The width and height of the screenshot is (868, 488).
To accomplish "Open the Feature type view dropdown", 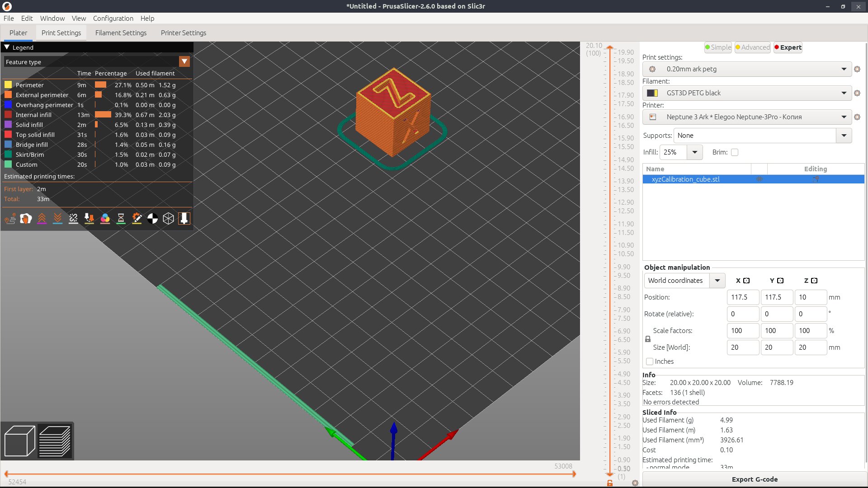I will 184,61.
